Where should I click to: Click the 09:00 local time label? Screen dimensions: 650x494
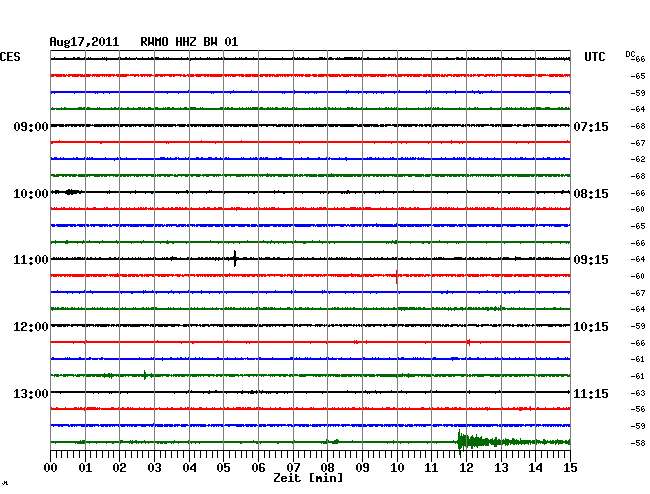[31, 126]
